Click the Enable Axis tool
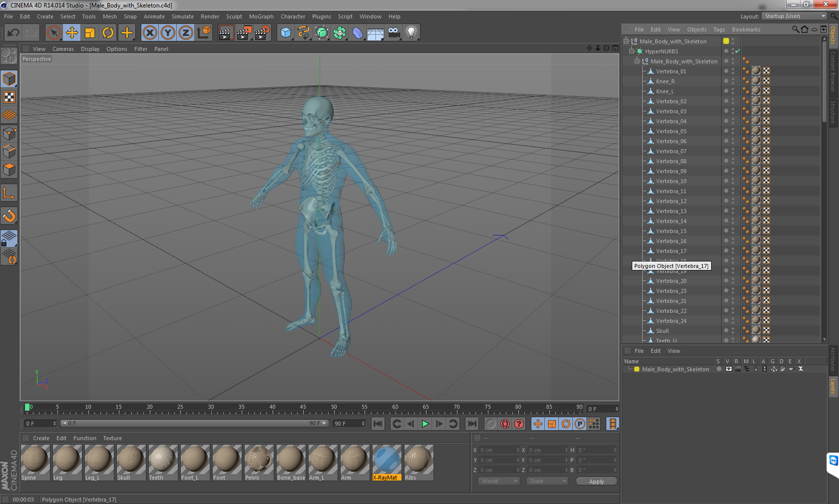Image resolution: width=839 pixels, height=504 pixels. (9, 193)
